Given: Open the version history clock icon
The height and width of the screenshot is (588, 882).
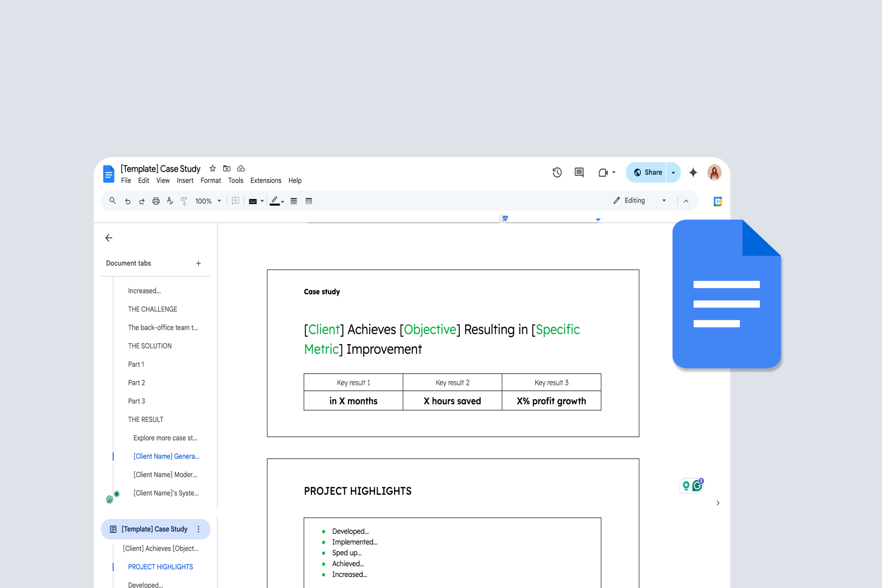Looking at the screenshot, I should pyautogui.click(x=557, y=173).
